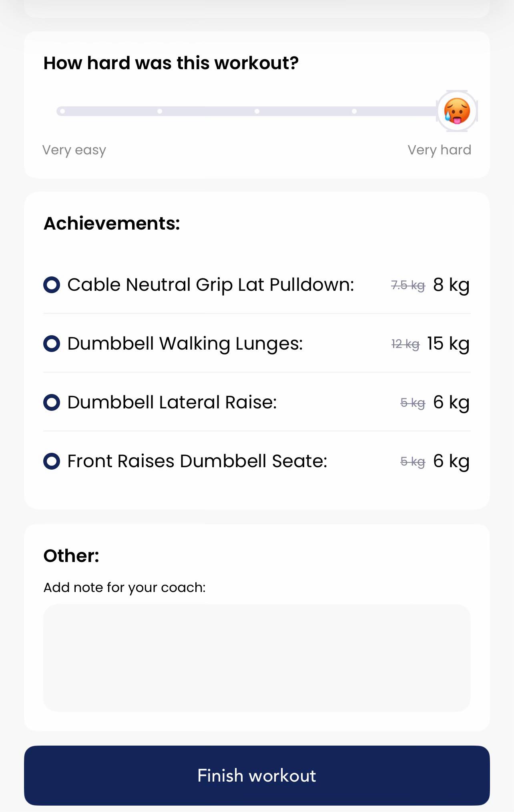
Task: Open the Cable Neutral Grip Lat Pulldown achievement
Action: [x=257, y=285]
